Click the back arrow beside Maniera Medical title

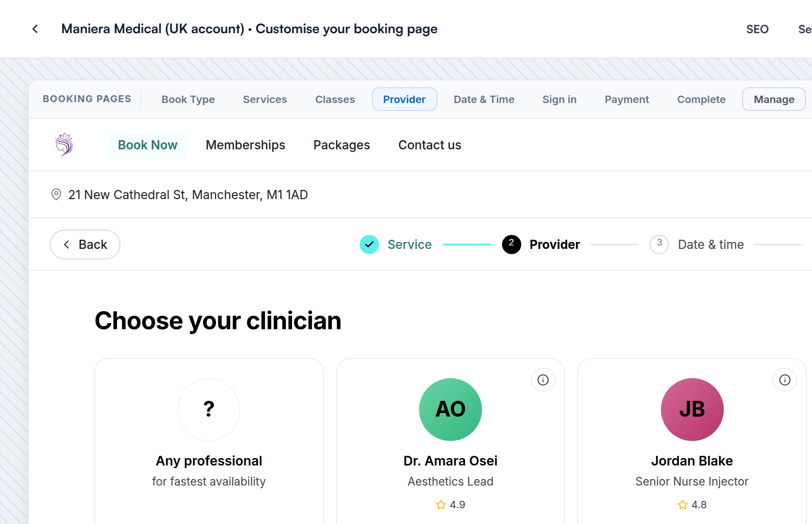(35, 29)
